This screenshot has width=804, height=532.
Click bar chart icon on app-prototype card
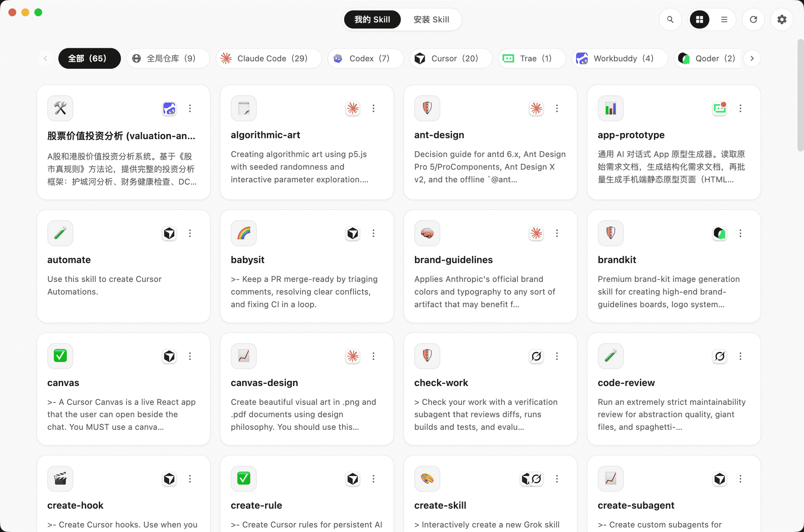coord(611,108)
